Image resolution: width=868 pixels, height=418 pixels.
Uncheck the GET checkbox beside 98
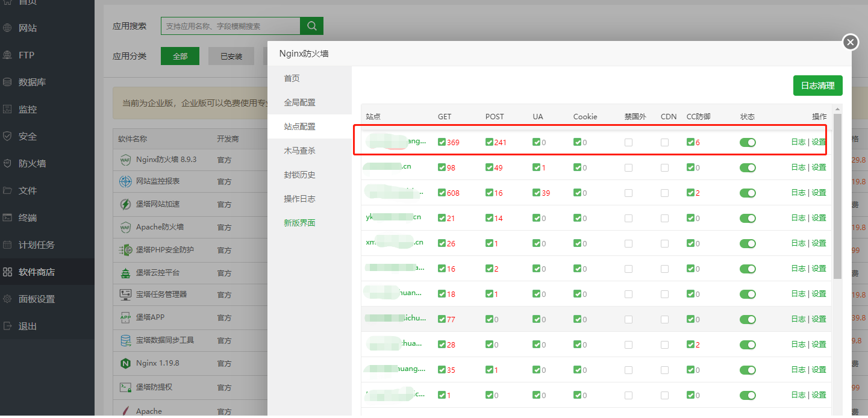(442, 167)
